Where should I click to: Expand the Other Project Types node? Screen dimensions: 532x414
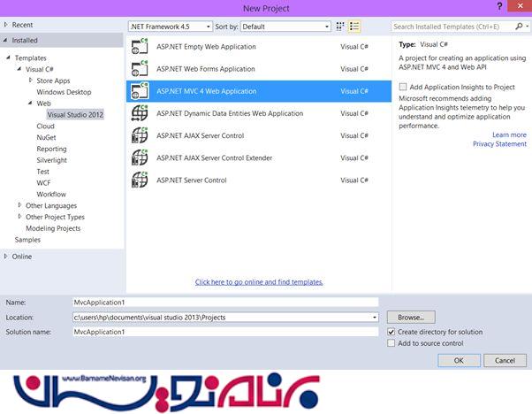pyautogui.click(x=19, y=217)
